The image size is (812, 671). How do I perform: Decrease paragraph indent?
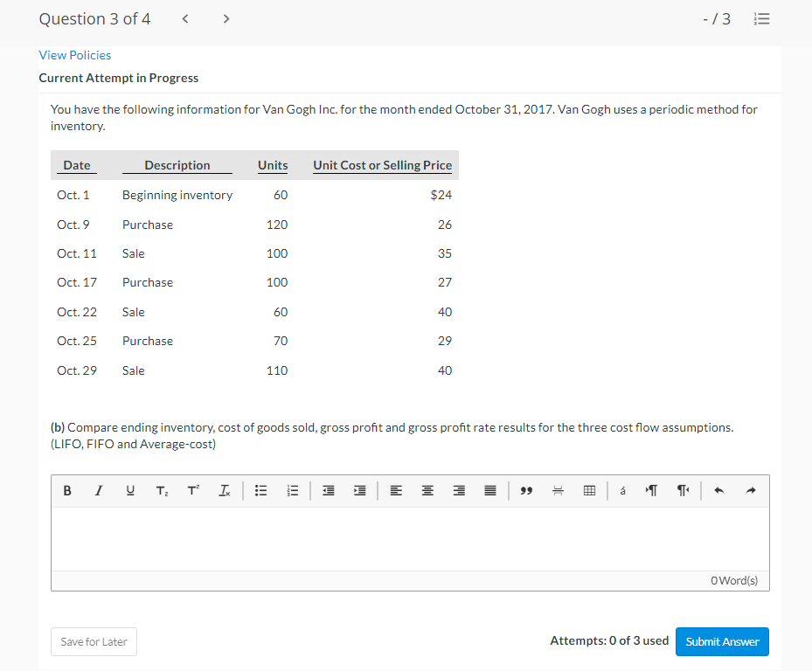(328, 490)
